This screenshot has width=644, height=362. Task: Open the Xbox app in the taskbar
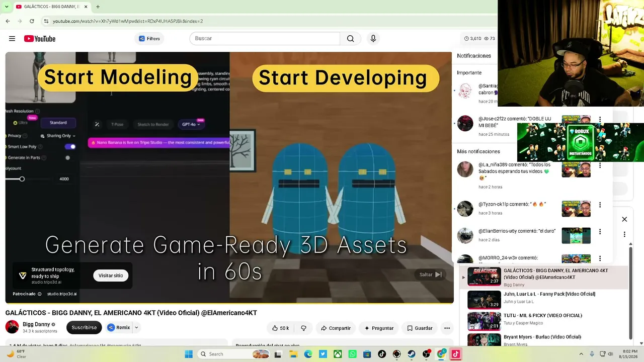point(338,354)
